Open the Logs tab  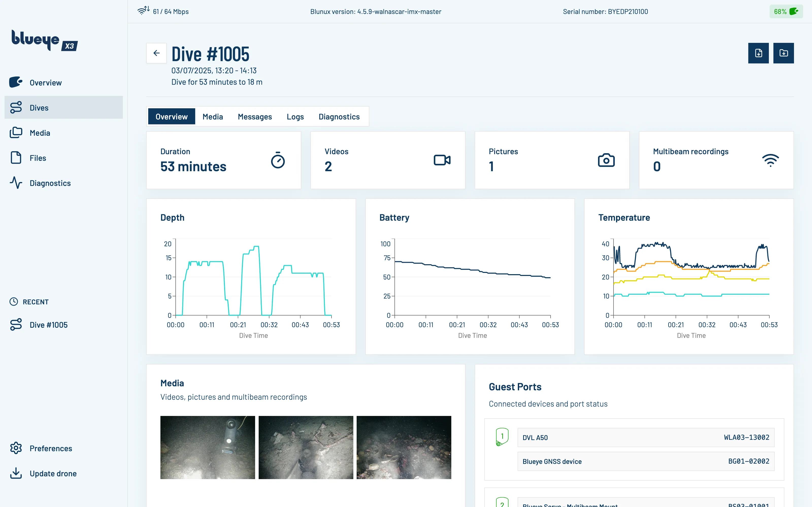point(295,116)
